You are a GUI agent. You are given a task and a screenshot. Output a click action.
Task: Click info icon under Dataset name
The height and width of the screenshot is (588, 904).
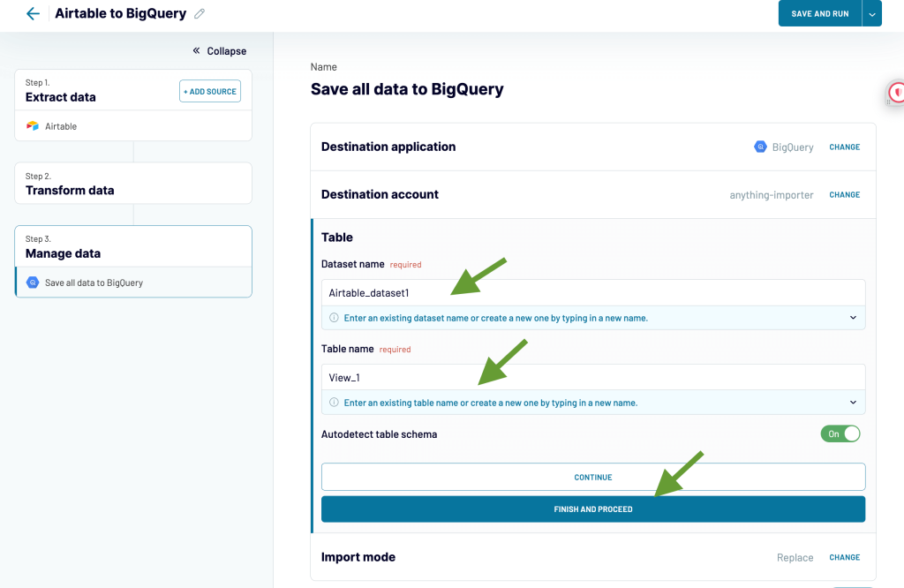pyautogui.click(x=334, y=318)
